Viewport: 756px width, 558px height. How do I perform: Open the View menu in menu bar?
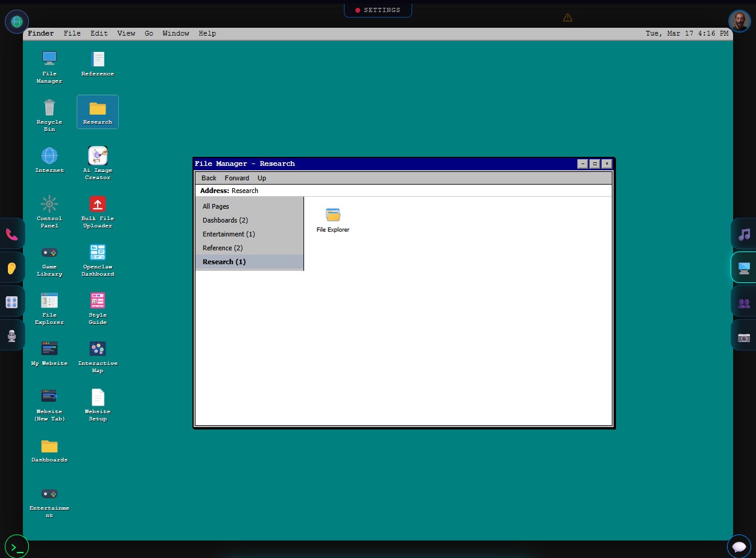(x=126, y=33)
